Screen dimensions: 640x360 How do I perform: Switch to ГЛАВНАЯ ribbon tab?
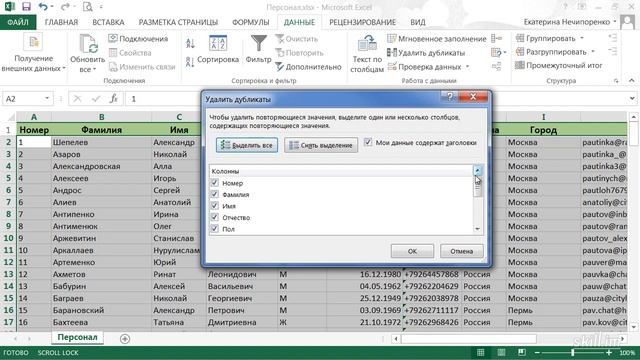pos(61,22)
